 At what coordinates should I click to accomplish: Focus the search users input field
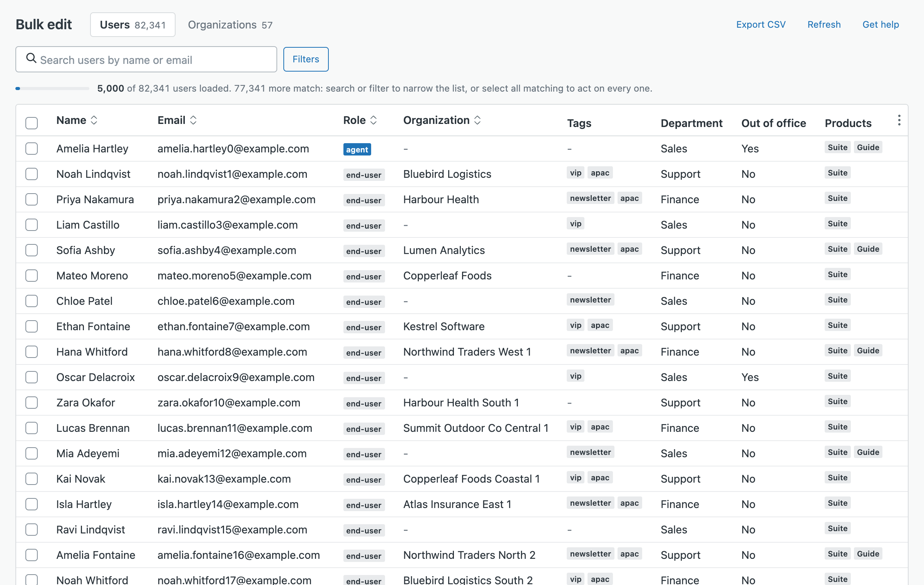pyautogui.click(x=146, y=59)
